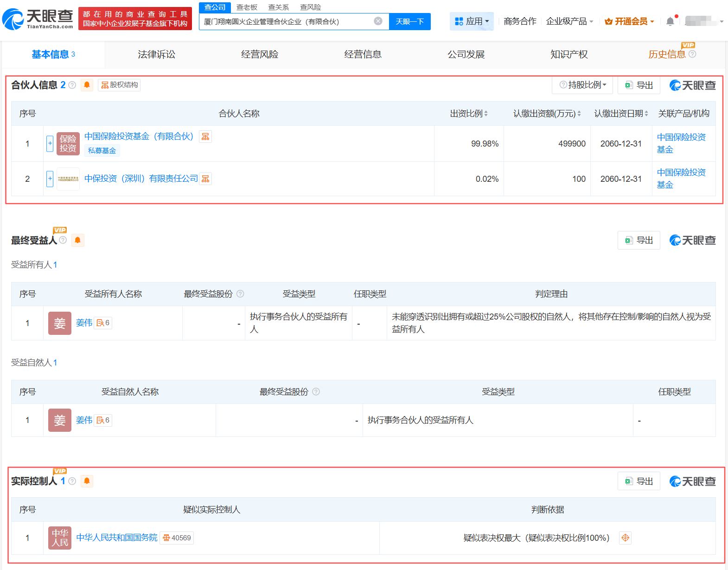
Task: Switch to 历史信息 VIP tab
Action: 667,55
